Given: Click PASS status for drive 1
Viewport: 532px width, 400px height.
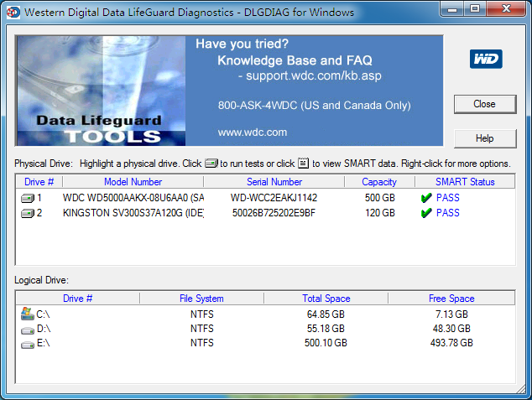Looking at the screenshot, I should 448,198.
